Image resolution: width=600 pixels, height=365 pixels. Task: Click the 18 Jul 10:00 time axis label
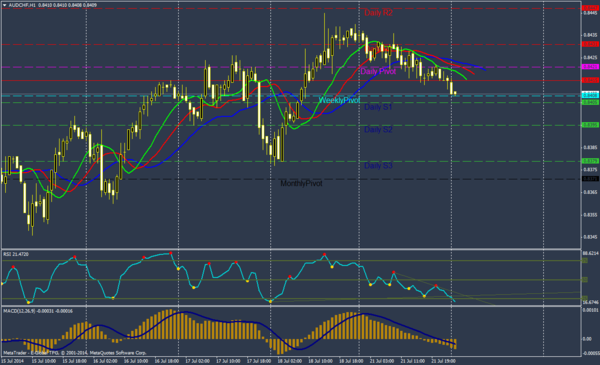click(320, 361)
